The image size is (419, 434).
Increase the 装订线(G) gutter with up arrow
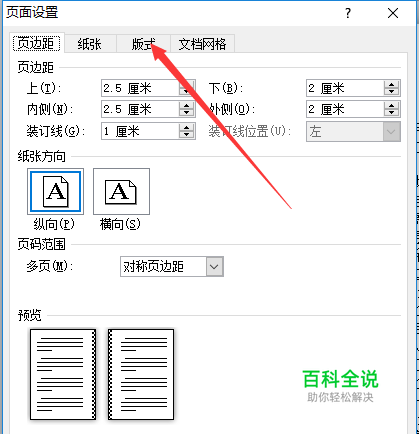[187, 127]
